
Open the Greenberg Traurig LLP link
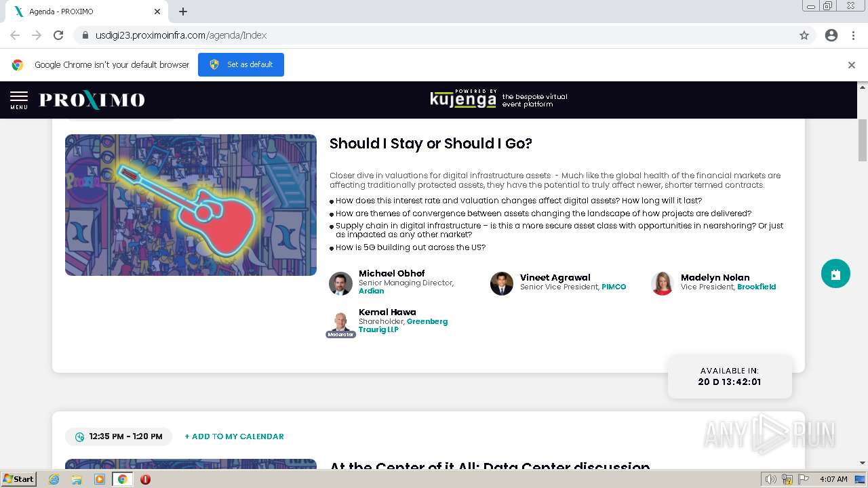pos(403,325)
